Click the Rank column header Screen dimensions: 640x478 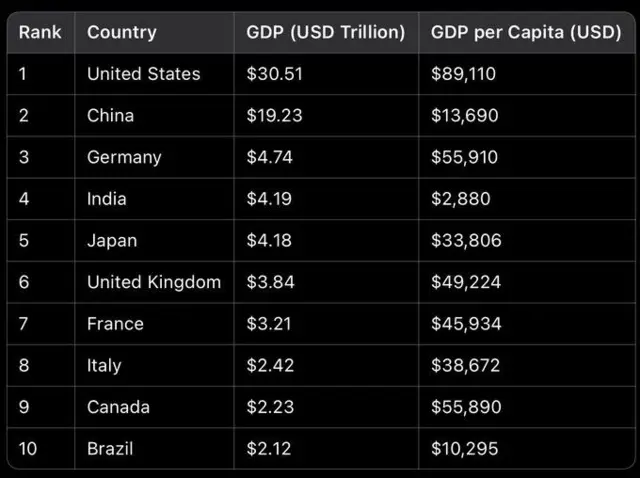pyautogui.click(x=40, y=32)
